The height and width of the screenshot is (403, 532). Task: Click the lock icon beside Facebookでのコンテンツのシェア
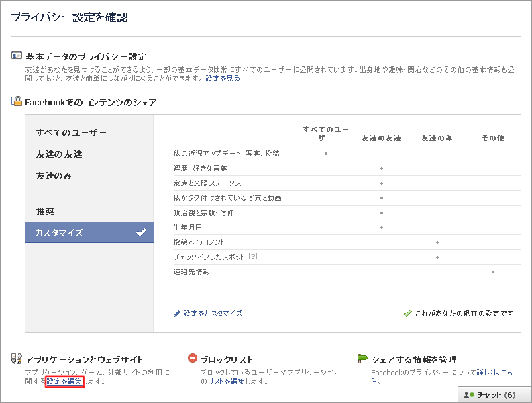17,101
